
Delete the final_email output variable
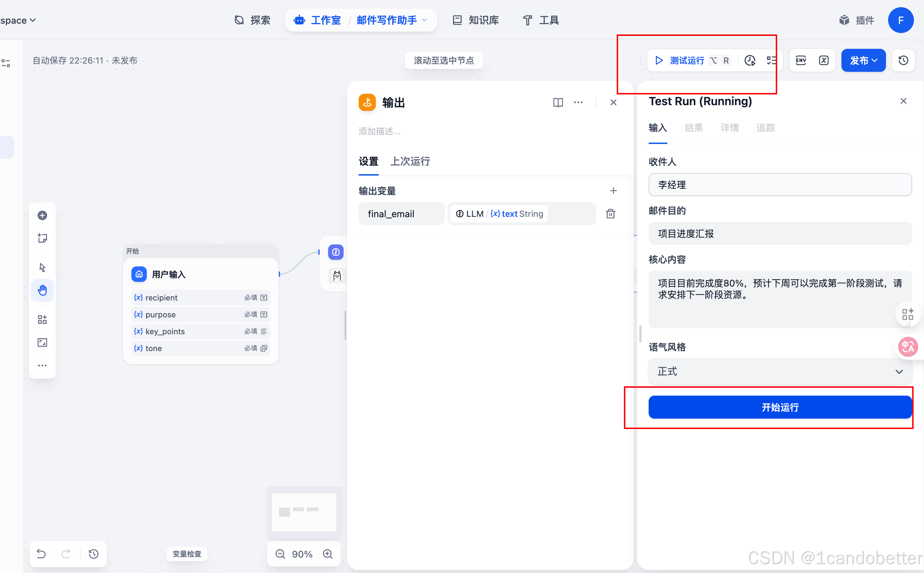[610, 214]
